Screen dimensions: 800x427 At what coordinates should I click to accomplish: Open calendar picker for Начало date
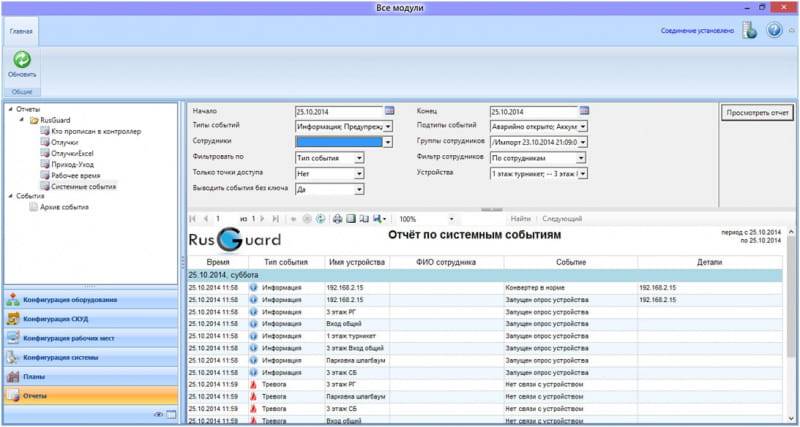coord(389,111)
